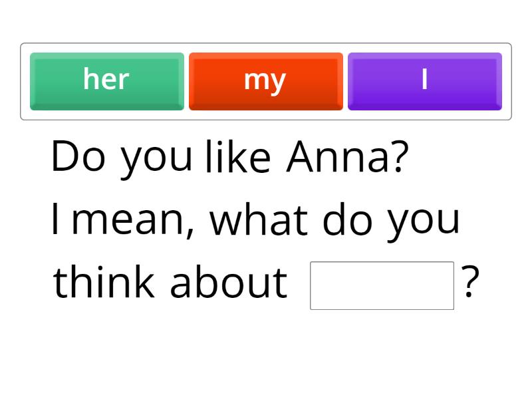Click the word "what" in the second line
The image size is (532, 399).
(259, 219)
